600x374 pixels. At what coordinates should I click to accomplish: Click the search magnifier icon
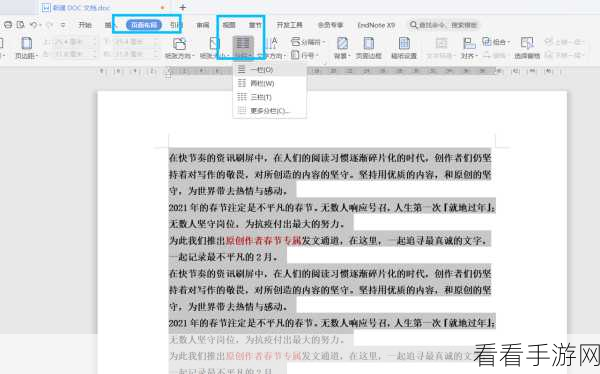413,25
